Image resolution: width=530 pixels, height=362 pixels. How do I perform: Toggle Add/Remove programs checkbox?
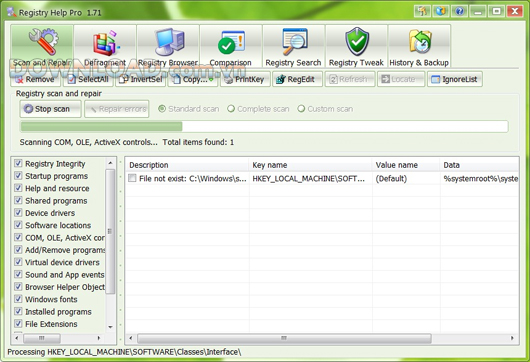pos(18,250)
